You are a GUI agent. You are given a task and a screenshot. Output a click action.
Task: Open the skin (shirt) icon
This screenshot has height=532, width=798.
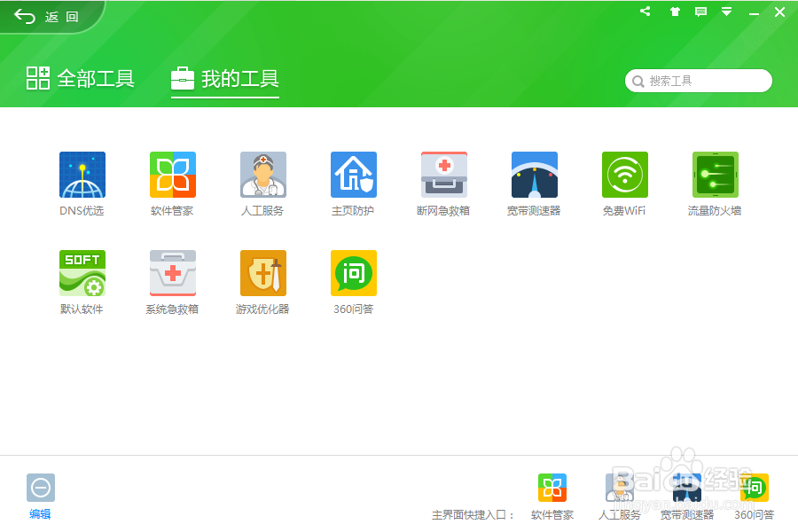coord(675,12)
